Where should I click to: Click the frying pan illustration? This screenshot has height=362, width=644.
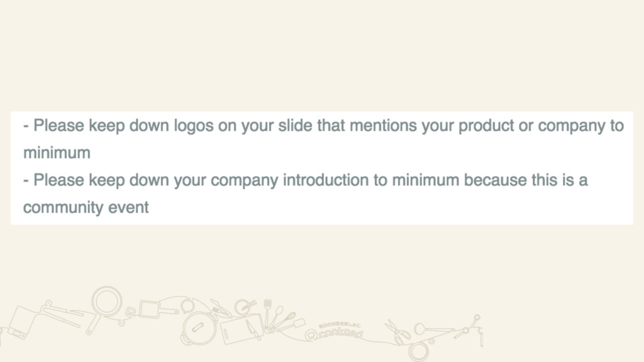tap(106, 300)
